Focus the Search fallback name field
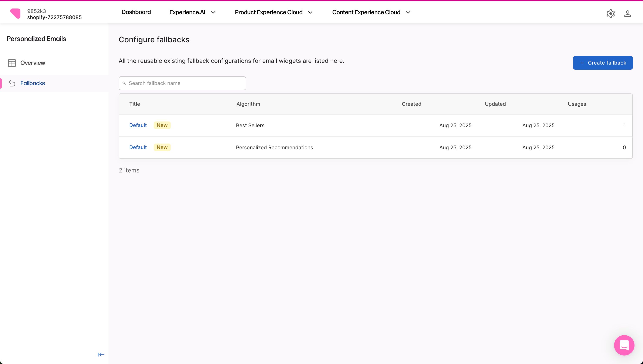The height and width of the screenshot is (364, 643). tap(185, 83)
